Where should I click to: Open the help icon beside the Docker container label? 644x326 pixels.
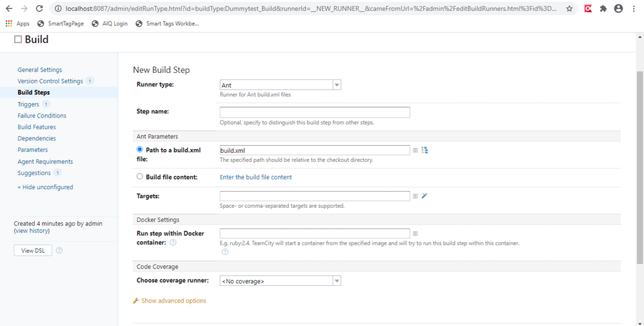(x=173, y=243)
